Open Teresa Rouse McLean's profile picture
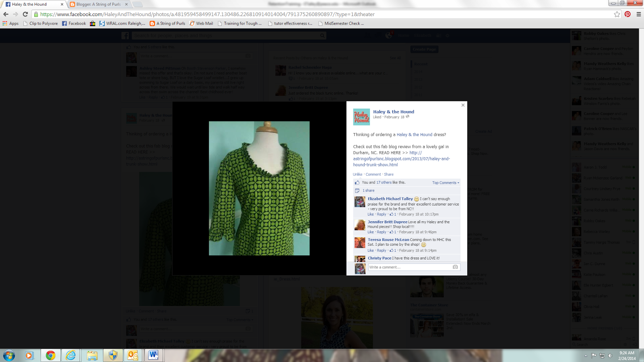The height and width of the screenshot is (362, 644). tap(360, 243)
